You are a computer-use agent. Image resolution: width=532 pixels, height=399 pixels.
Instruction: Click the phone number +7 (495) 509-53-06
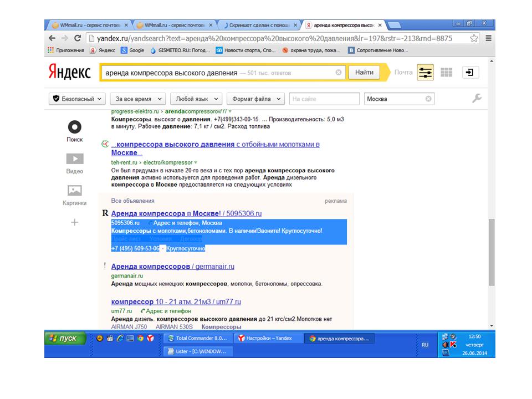[x=135, y=248]
